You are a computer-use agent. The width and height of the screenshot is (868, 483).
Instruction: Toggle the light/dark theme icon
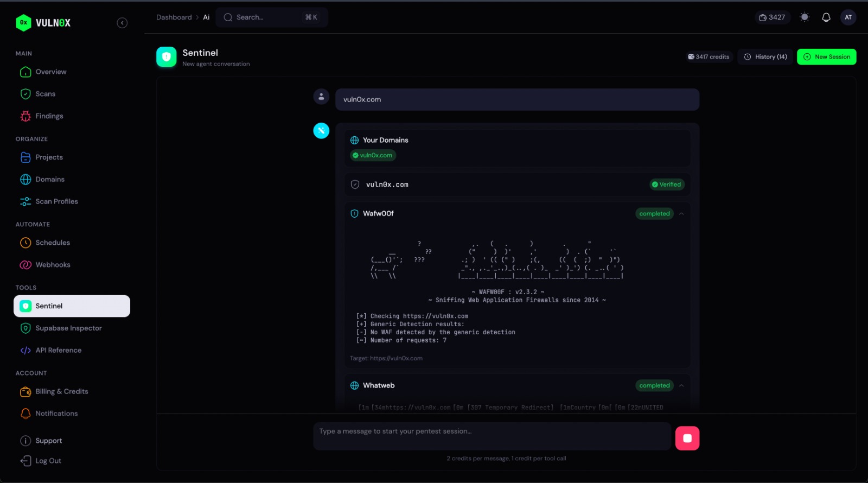(805, 17)
